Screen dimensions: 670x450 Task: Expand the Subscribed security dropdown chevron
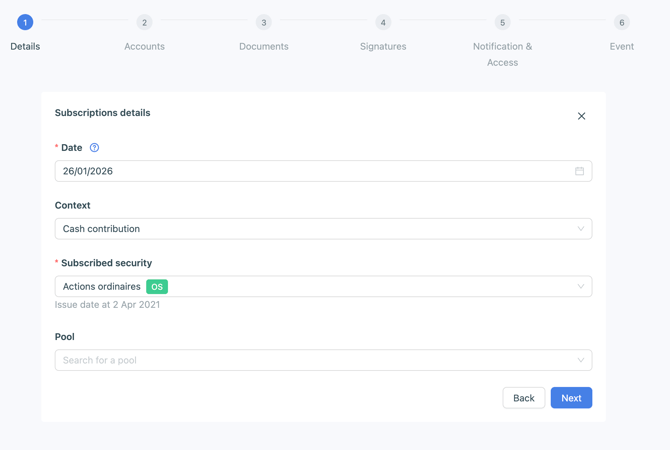coord(580,287)
